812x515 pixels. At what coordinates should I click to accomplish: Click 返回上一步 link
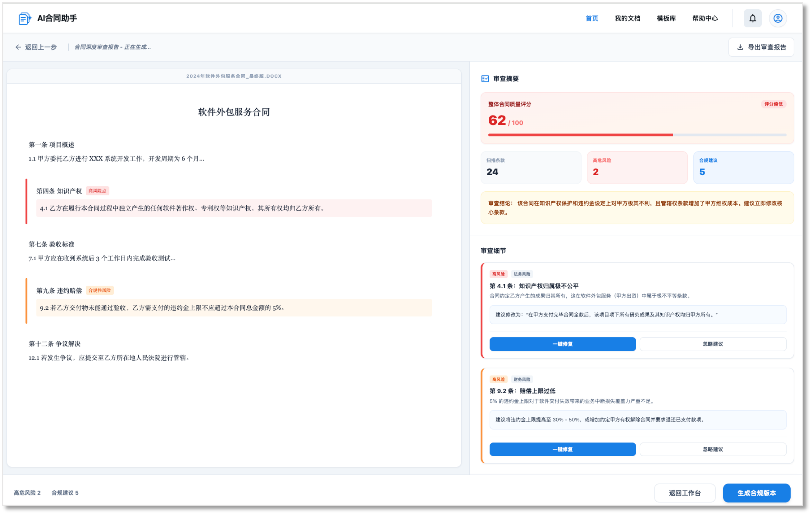pyautogui.click(x=36, y=47)
